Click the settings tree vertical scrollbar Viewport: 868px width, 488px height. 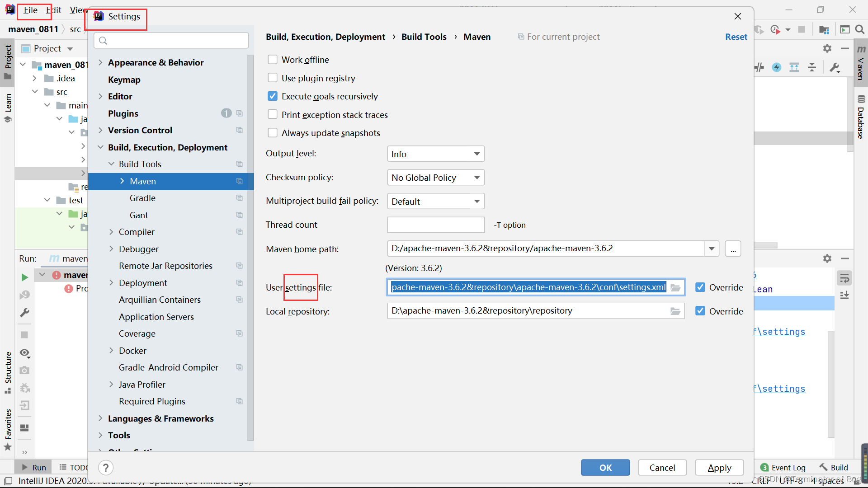click(x=251, y=248)
